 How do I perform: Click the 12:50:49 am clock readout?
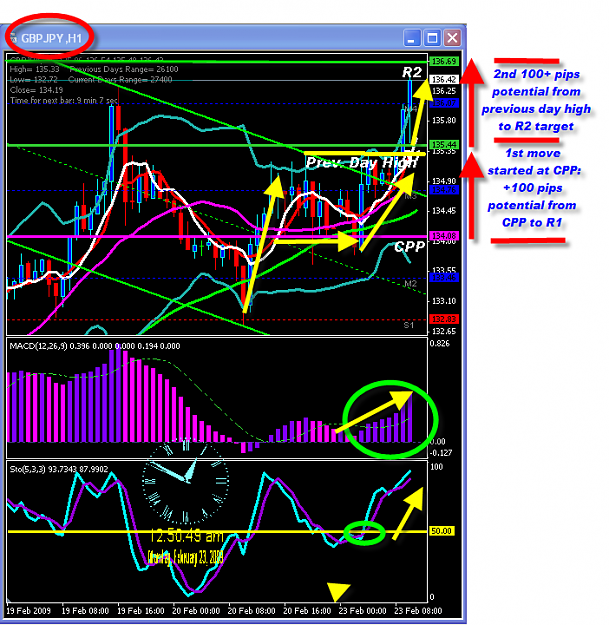[186, 536]
